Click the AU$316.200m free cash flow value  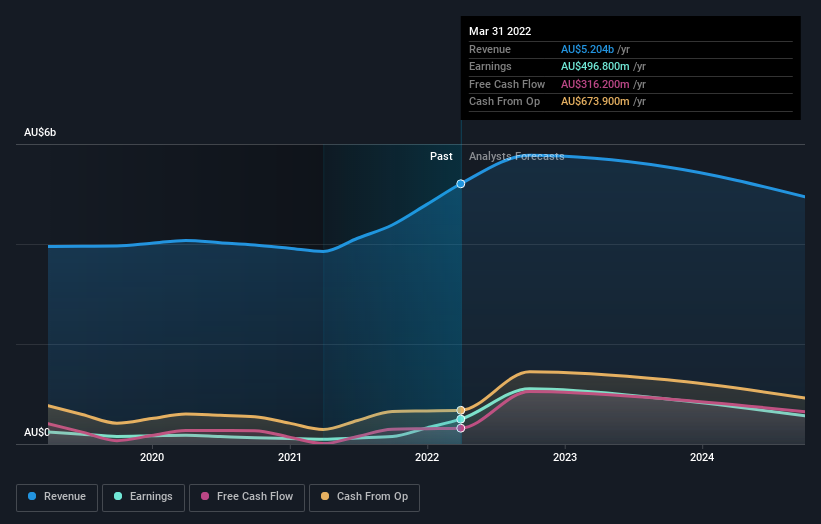[595, 84]
